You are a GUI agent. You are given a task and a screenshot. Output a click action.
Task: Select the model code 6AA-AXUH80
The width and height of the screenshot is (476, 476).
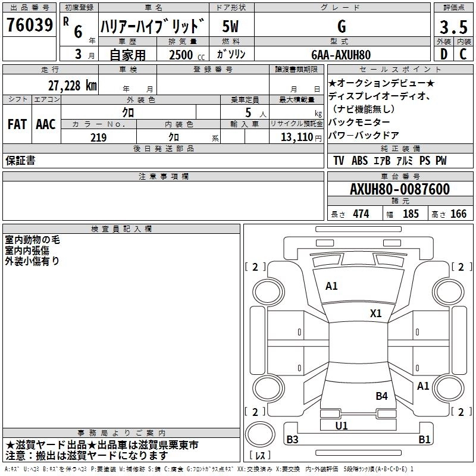tap(341, 54)
